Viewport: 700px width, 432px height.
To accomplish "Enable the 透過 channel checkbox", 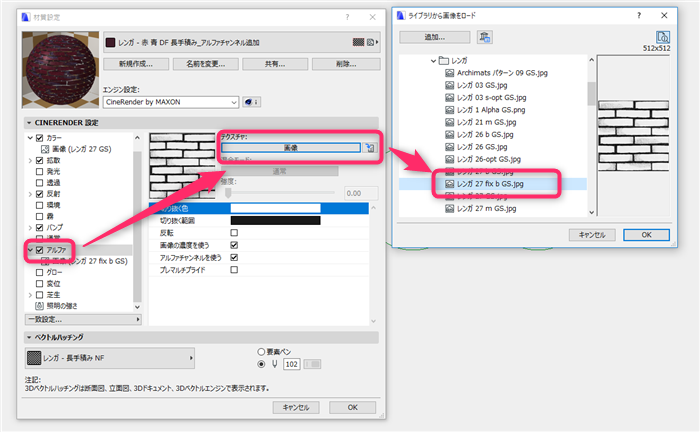I will coord(39,183).
